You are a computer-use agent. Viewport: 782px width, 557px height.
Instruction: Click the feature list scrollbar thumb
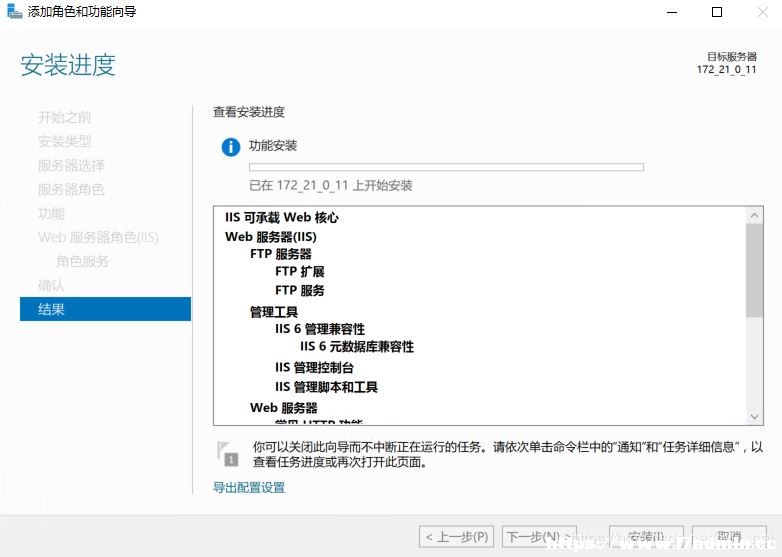pos(754,270)
